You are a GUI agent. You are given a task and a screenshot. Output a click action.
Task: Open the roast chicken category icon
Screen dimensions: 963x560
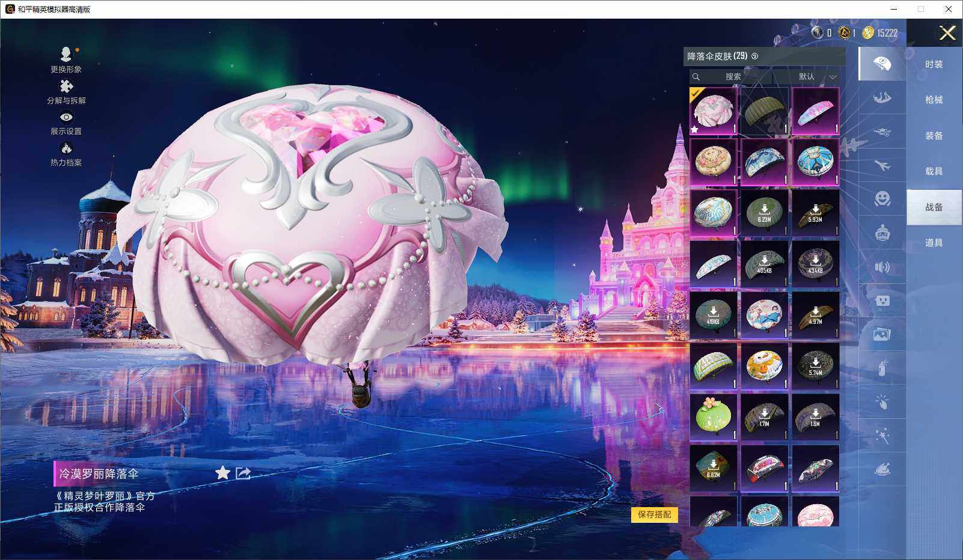click(x=882, y=469)
